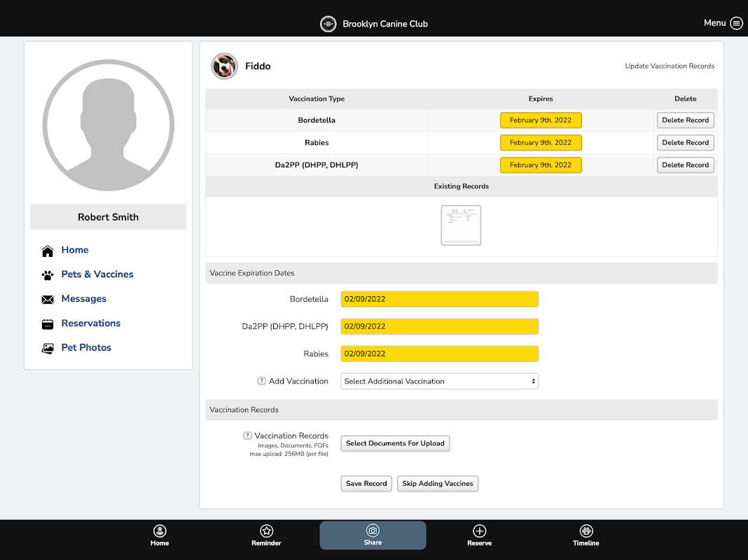Click the paw icon beside Pets & Vaccines
Screen dimensions: 748x560
point(48,275)
